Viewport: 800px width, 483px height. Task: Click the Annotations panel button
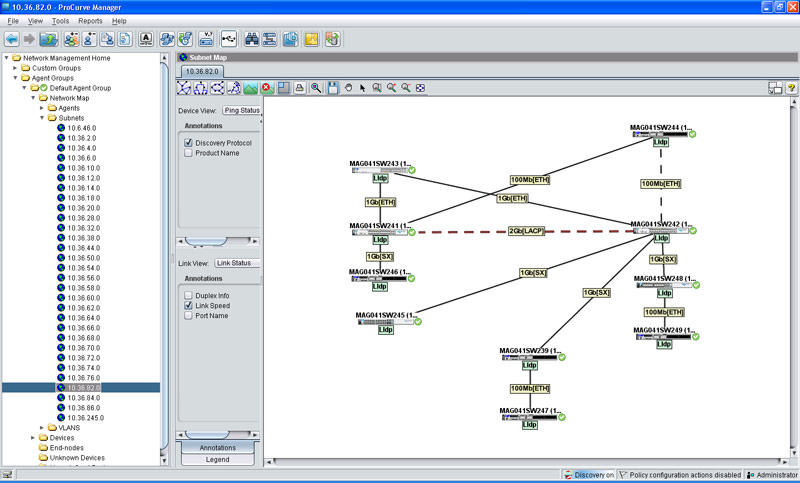pos(218,447)
